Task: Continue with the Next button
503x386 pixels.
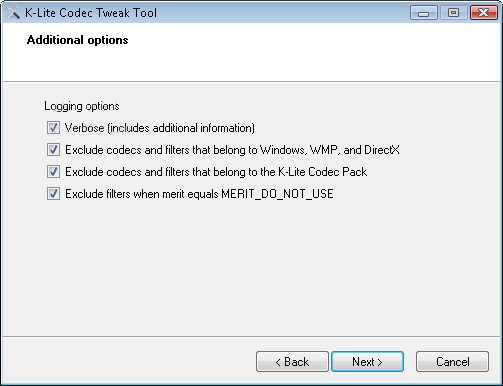Action: (367, 361)
